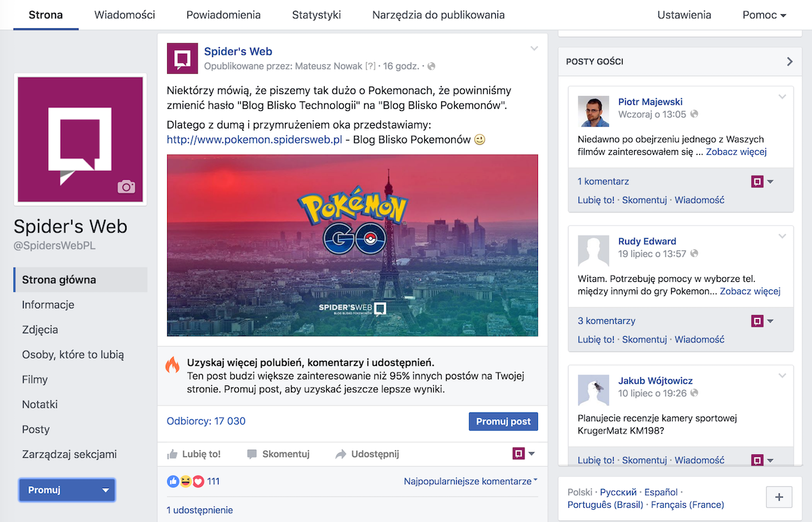Switch to the Wiadomości tab

point(125,15)
